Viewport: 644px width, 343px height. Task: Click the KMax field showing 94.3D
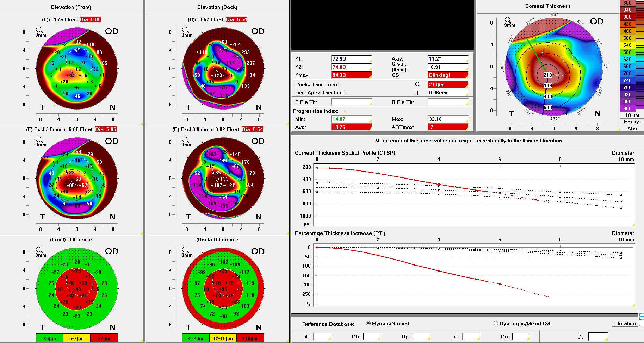click(352, 75)
